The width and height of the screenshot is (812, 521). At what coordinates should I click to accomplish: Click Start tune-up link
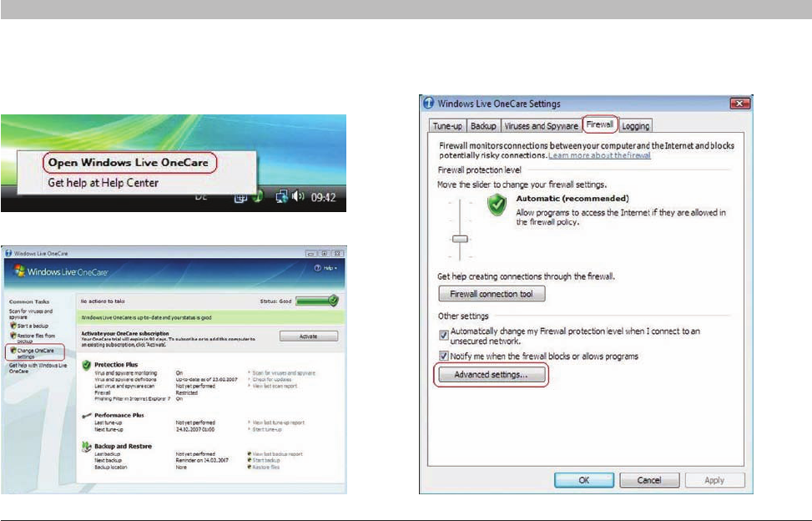click(267, 429)
